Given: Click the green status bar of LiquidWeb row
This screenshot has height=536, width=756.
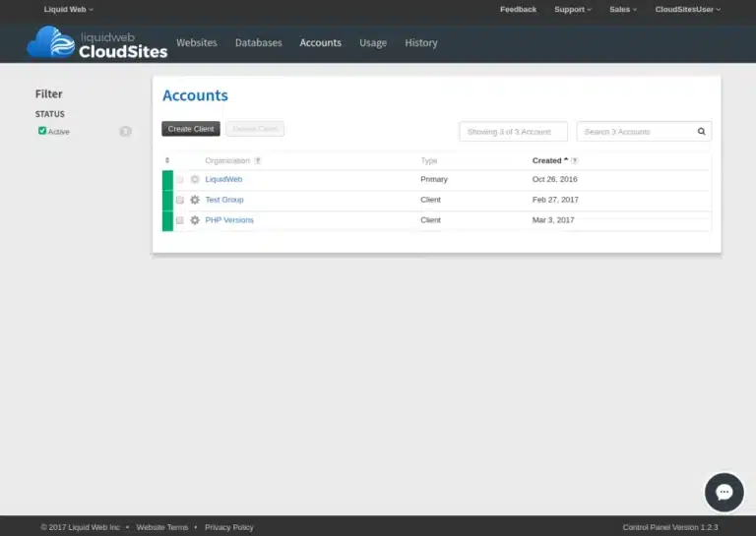Looking at the screenshot, I should click(167, 180).
